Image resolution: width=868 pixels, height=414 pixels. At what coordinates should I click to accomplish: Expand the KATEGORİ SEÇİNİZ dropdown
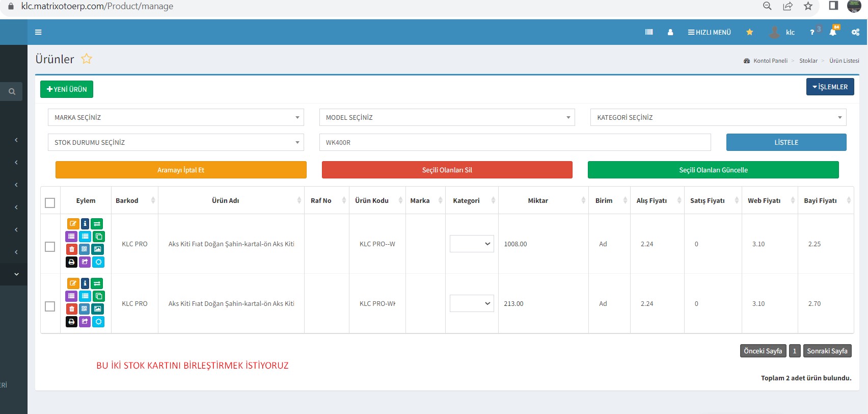click(718, 117)
